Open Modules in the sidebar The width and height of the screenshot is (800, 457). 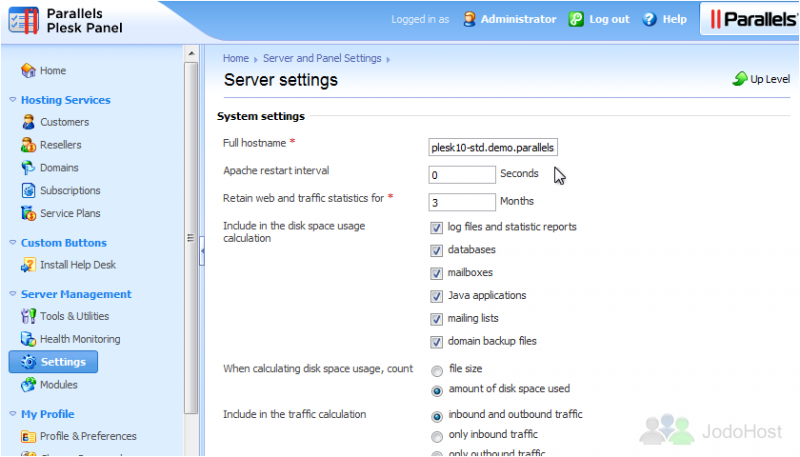click(x=59, y=385)
